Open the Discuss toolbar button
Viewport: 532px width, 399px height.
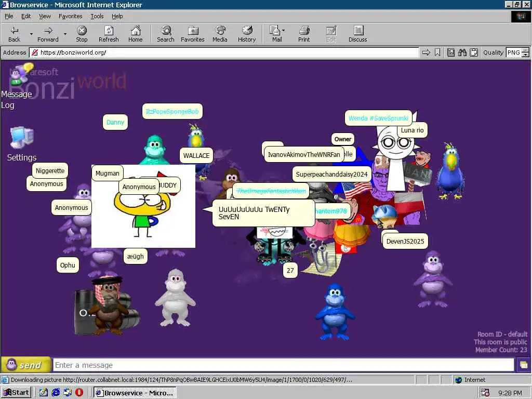[x=357, y=34]
